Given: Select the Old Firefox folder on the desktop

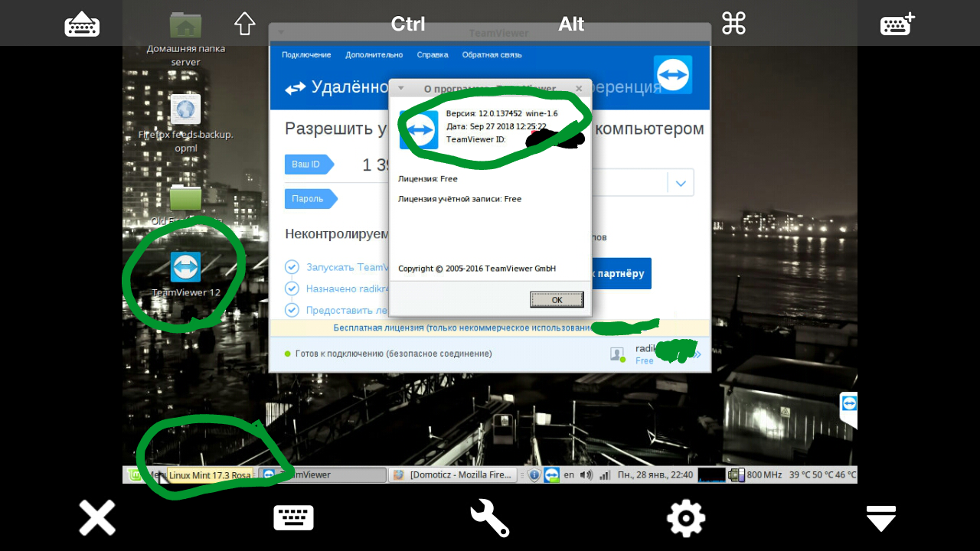Looking at the screenshot, I should click(185, 205).
